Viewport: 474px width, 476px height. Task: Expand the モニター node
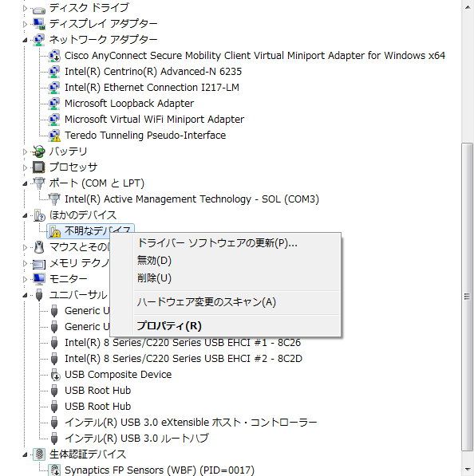26,279
